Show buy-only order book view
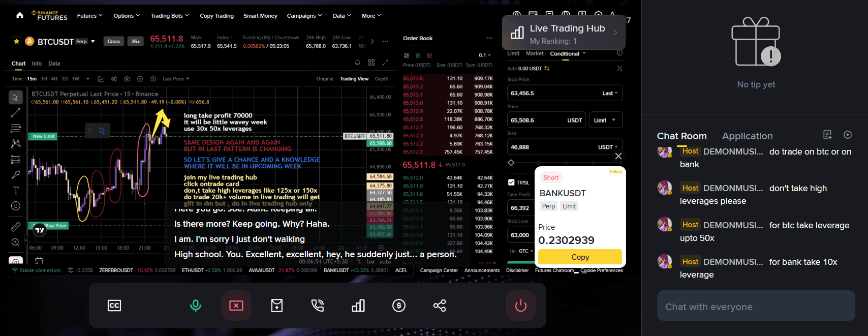This screenshot has width=868, height=336. coord(418,55)
